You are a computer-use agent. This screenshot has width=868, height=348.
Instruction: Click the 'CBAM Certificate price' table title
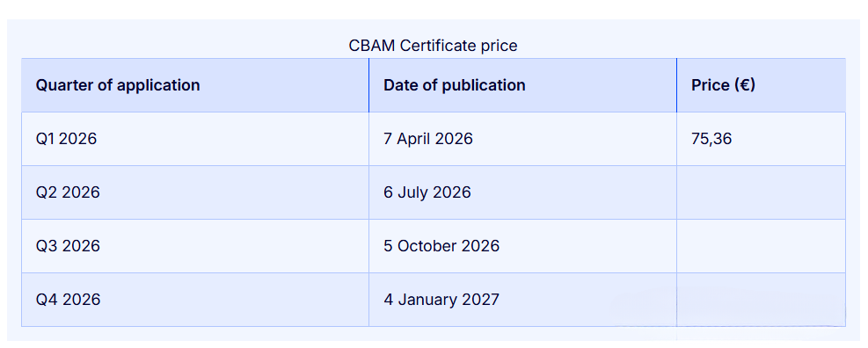433,46
